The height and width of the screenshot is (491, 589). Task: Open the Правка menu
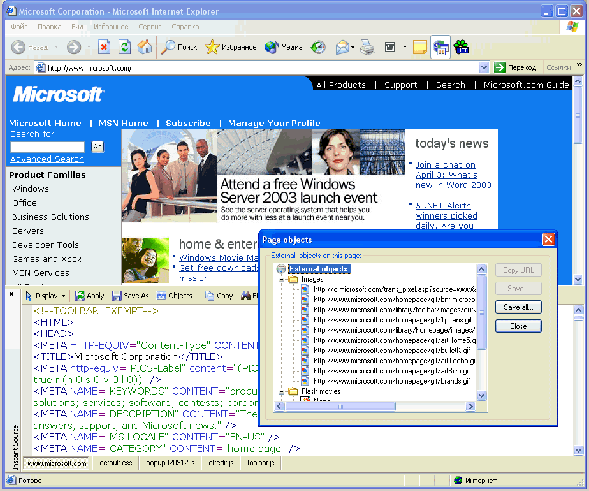(x=49, y=27)
